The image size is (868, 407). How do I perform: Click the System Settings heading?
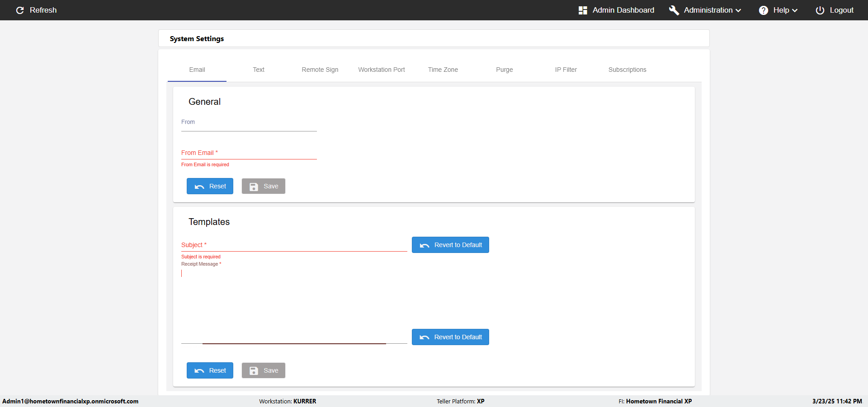coord(197,39)
